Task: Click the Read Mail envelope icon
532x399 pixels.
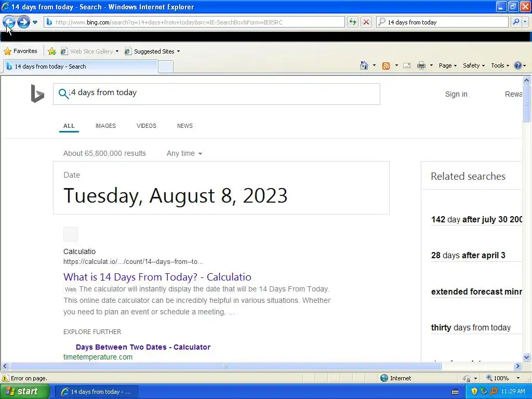Action: (407, 65)
